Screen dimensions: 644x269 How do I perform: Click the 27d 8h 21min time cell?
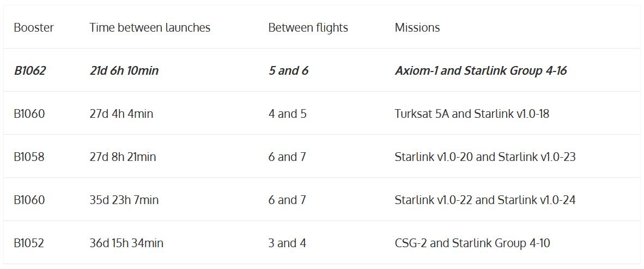(x=123, y=157)
